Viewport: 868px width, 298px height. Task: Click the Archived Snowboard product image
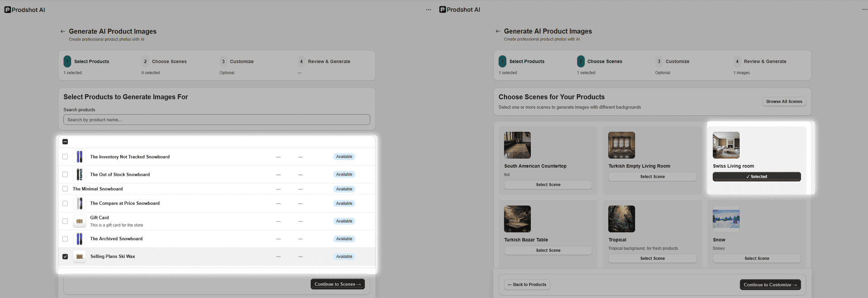[80, 239]
